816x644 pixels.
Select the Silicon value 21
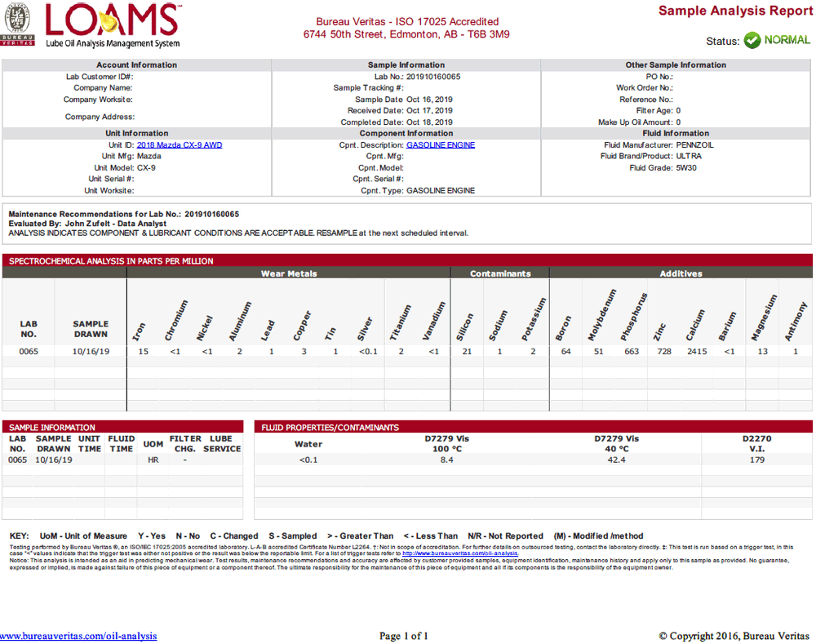[x=467, y=352]
